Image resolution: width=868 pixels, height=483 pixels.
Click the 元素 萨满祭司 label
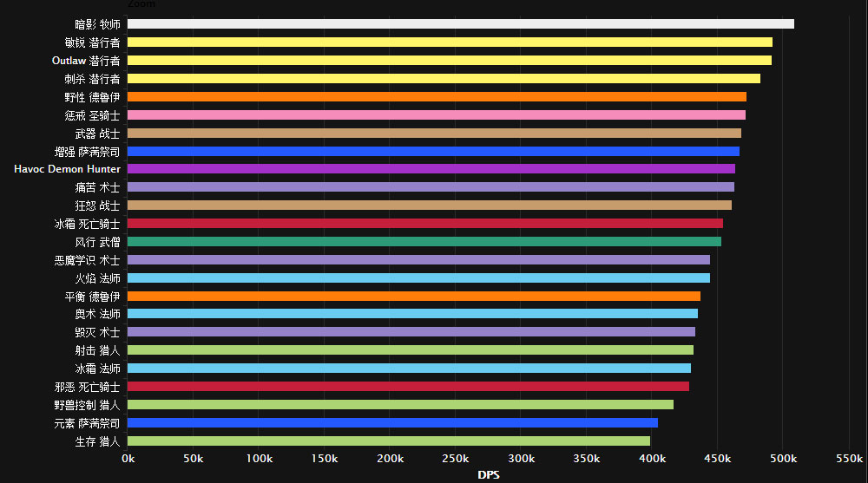tap(87, 423)
